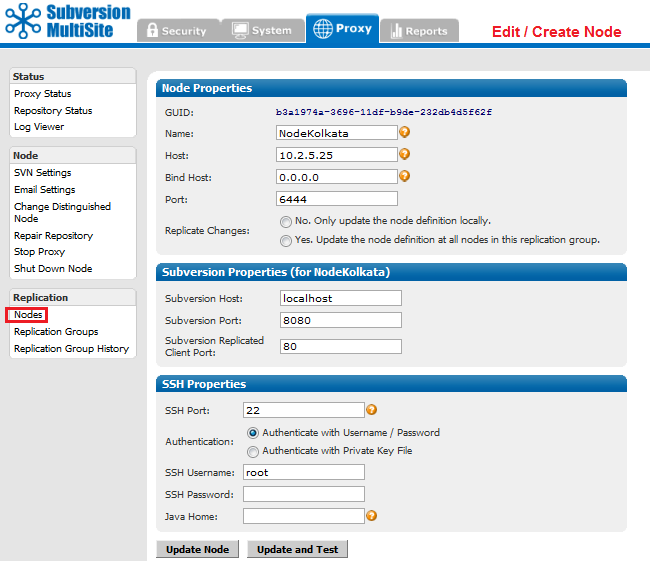Open Replication Groups link

coord(56,332)
